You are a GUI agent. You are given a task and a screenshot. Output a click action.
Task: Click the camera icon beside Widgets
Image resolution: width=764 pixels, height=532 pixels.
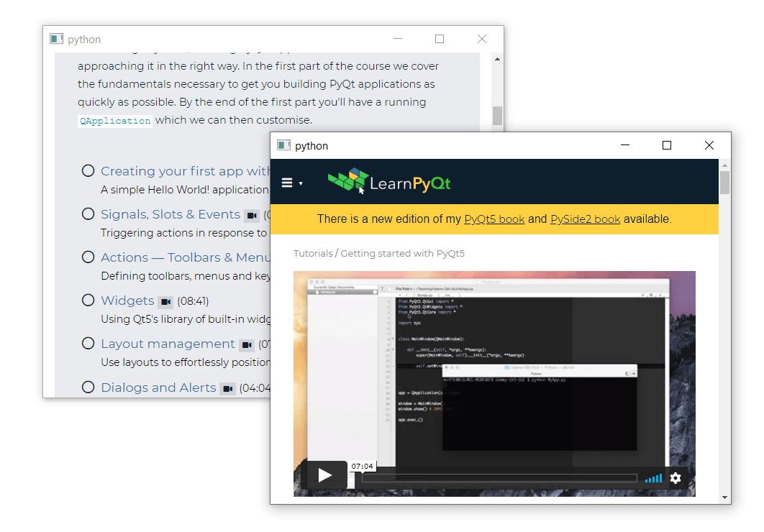165,301
